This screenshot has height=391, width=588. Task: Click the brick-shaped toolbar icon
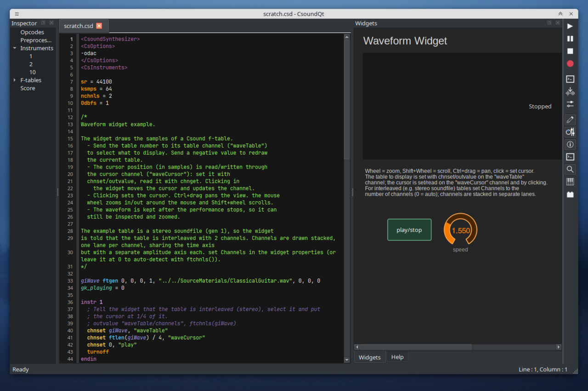tap(570, 194)
